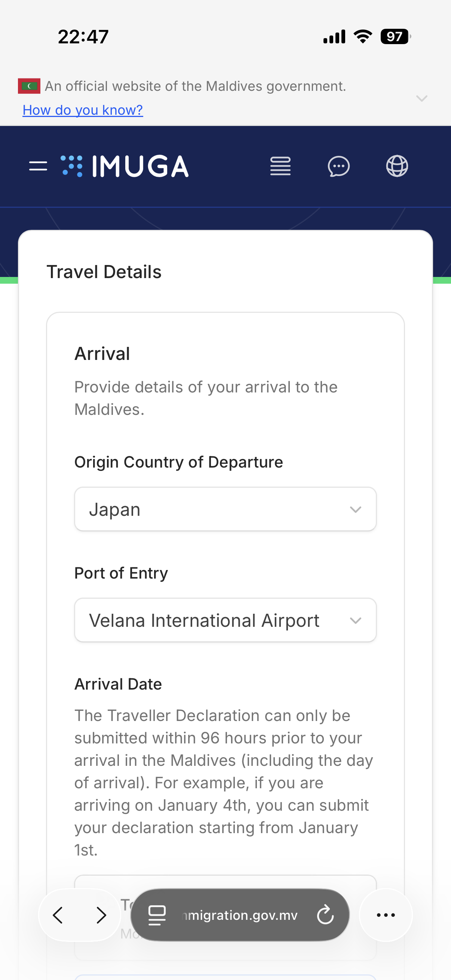Tap the IMUGA logo
This screenshot has width=451, height=980.
click(x=125, y=166)
